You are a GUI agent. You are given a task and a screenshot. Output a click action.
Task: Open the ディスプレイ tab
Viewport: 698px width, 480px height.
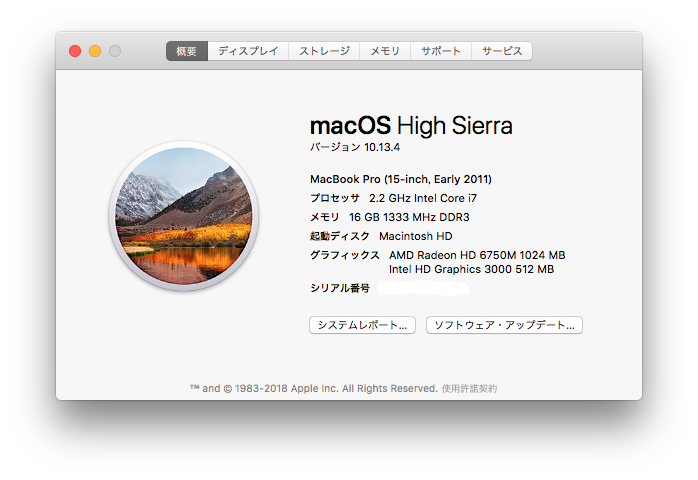pos(248,51)
